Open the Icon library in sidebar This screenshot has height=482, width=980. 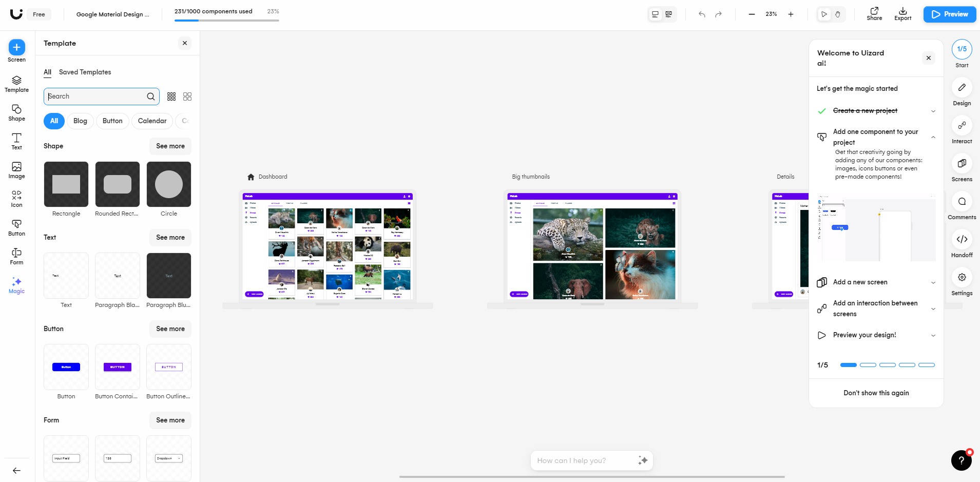pyautogui.click(x=16, y=199)
